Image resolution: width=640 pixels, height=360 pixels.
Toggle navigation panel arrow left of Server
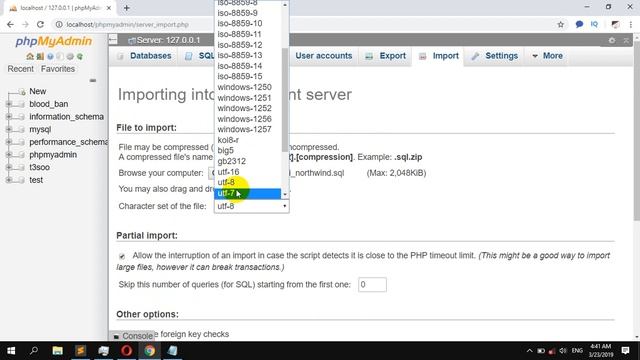(113, 40)
